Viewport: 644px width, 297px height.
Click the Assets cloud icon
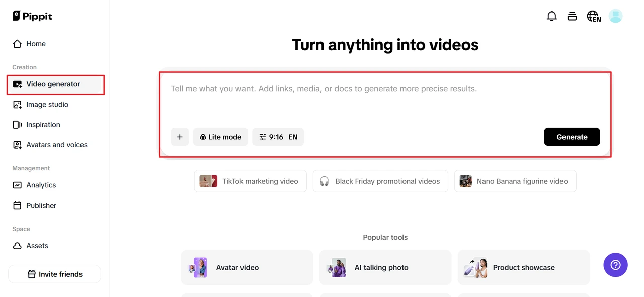click(17, 246)
